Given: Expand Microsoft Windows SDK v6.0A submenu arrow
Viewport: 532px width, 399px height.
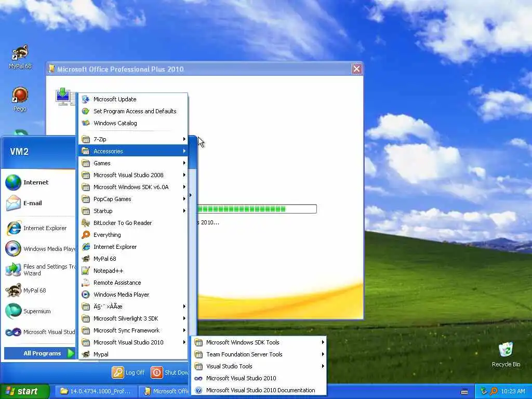Looking at the screenshot, I should pos(184,187).
